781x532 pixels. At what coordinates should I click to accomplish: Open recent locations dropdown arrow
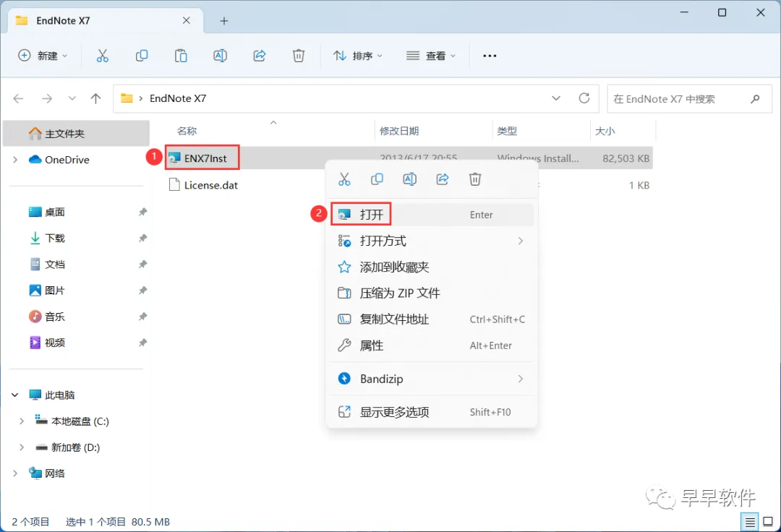coord(72,98)
